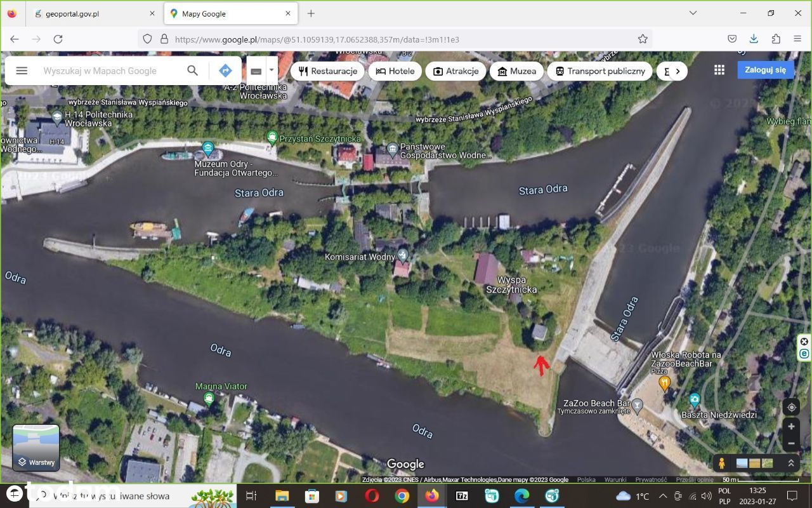Open the Google Maps hamburger menu

coord(22,70)
